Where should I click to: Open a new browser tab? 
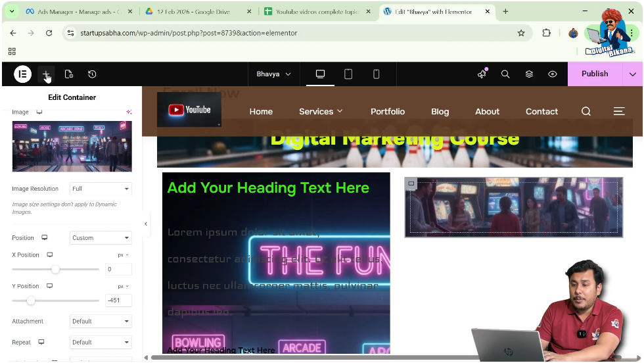(x=505, y=12)
